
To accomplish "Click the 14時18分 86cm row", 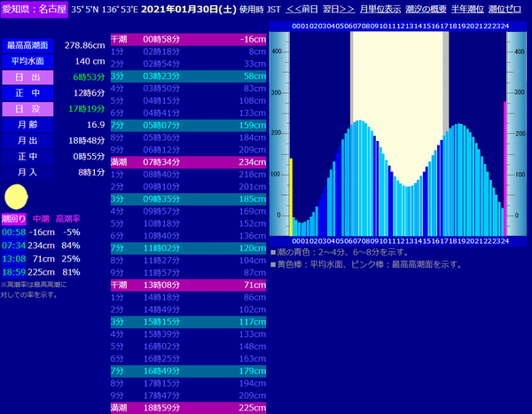I will 188,297.
